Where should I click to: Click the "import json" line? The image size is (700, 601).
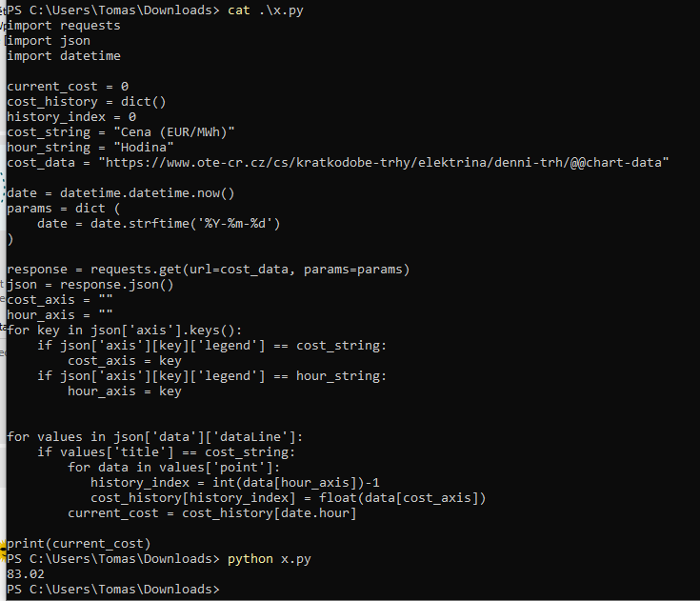coord(49,41)
